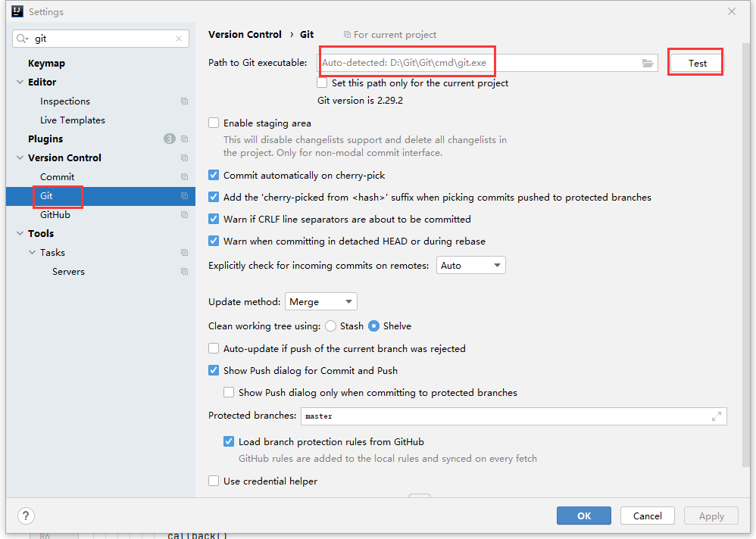Select the Git item in the settings tree

(100, 195)
